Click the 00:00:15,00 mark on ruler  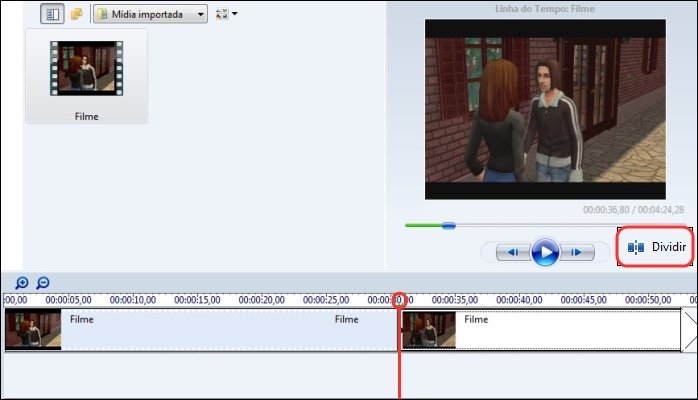[197, 300]
